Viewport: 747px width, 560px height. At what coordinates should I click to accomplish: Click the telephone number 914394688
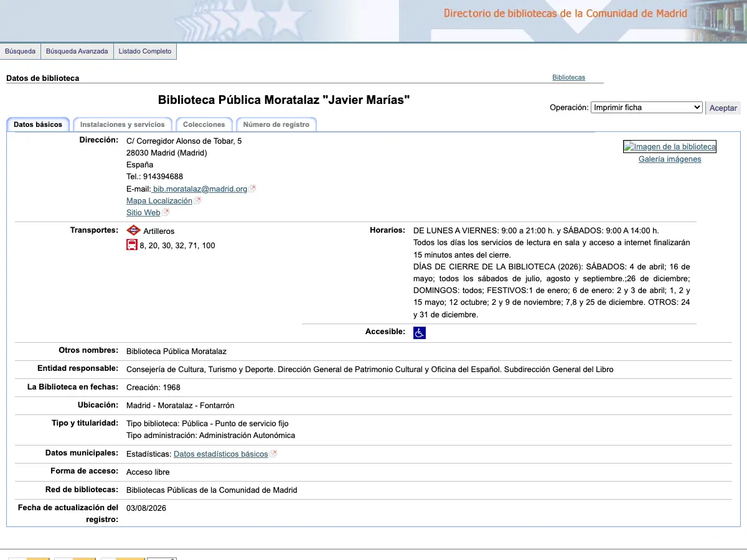(163, 177)
